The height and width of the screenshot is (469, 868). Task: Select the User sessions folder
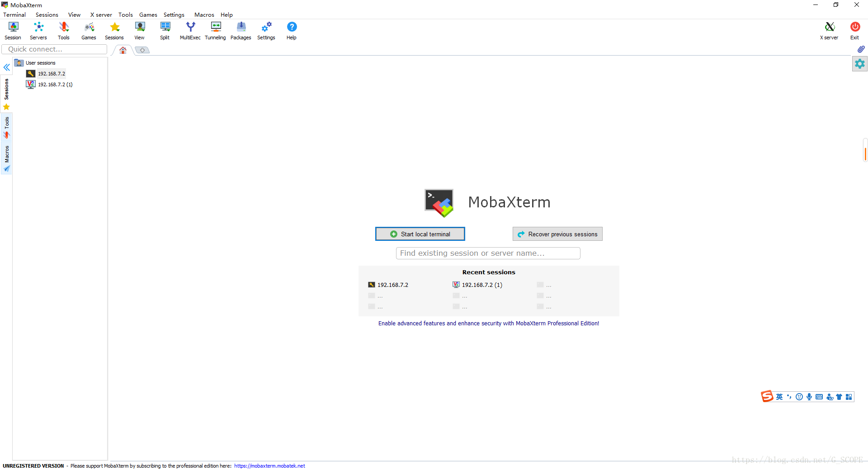[35, 63]
